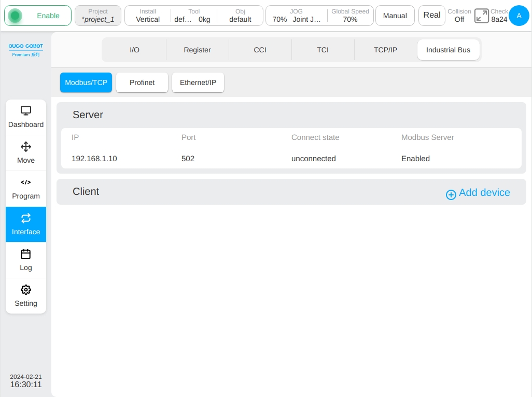Click the Port column header
This screenshot has width=532, height=397.
coord(188,137)
